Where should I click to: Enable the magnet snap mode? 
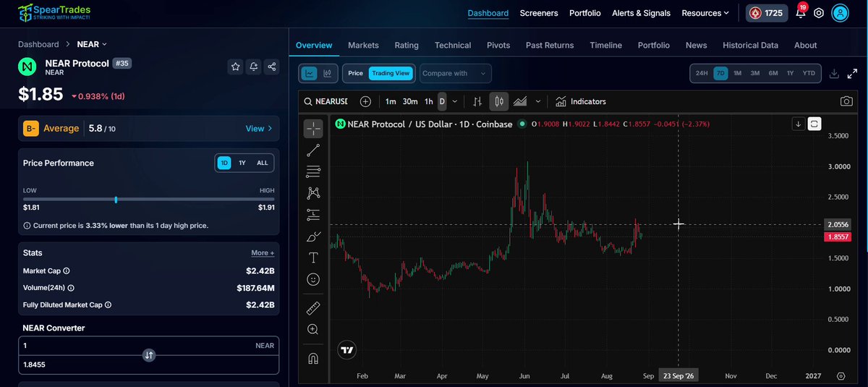tap(313, 358)
